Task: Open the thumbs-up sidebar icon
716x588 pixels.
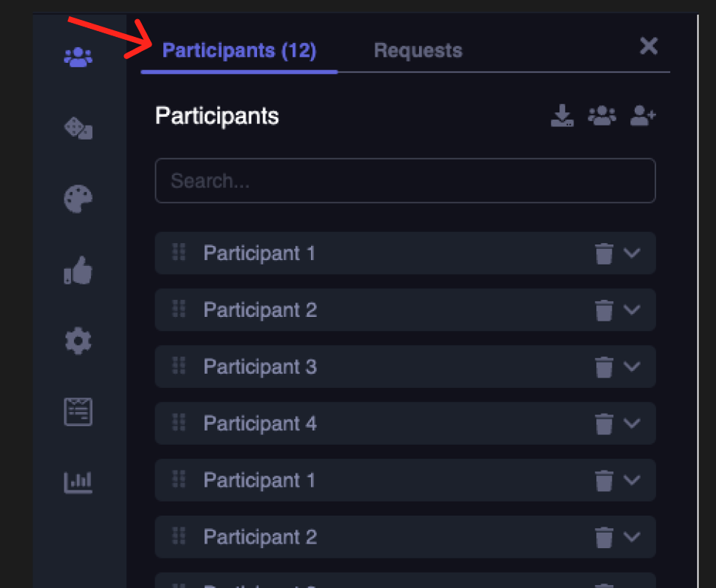Action: point(78,271)
